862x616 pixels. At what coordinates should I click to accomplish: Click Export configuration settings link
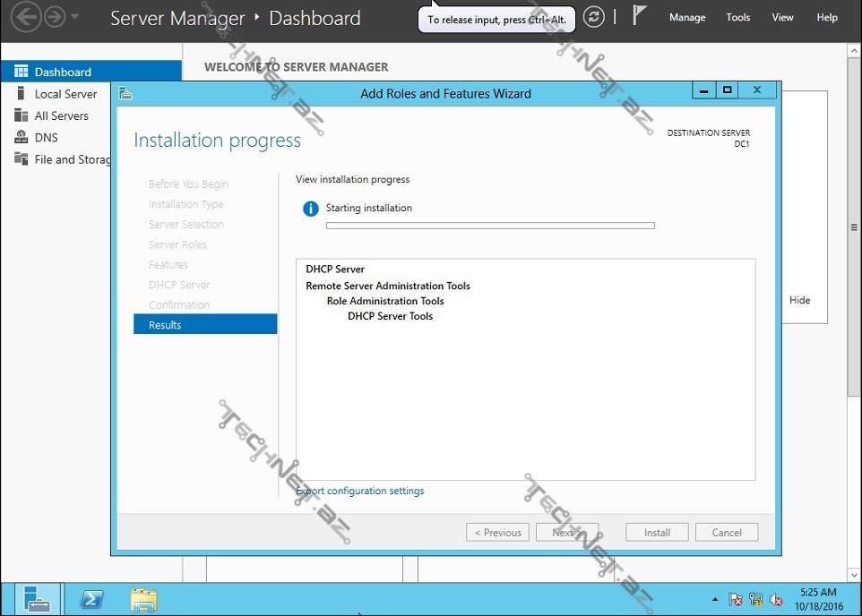pyautogui.click(x=360, y=491)
